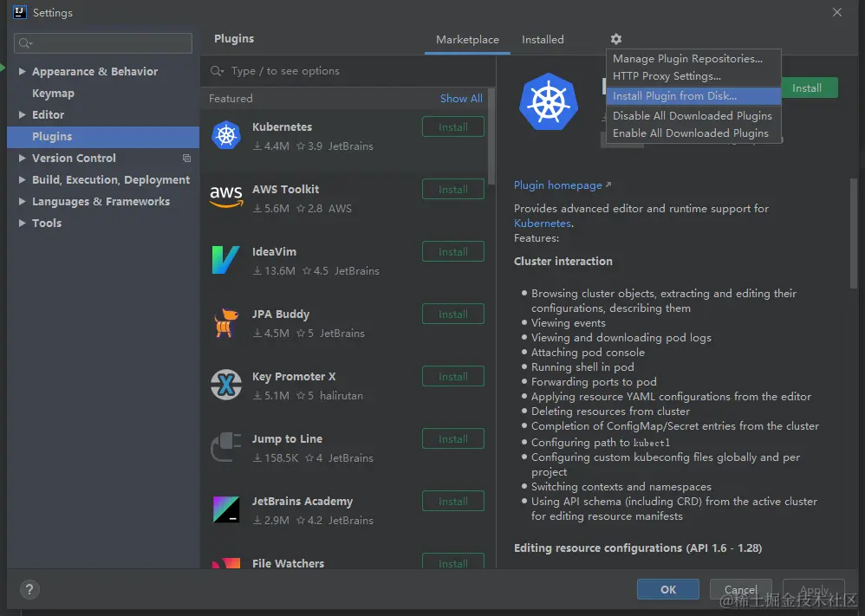Expand the Tools settings node

22,223
